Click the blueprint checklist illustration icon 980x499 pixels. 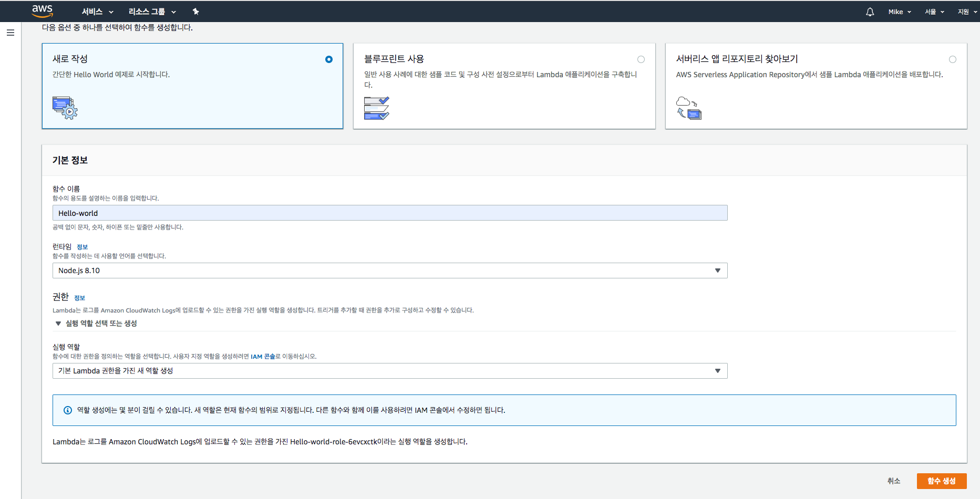376,108
